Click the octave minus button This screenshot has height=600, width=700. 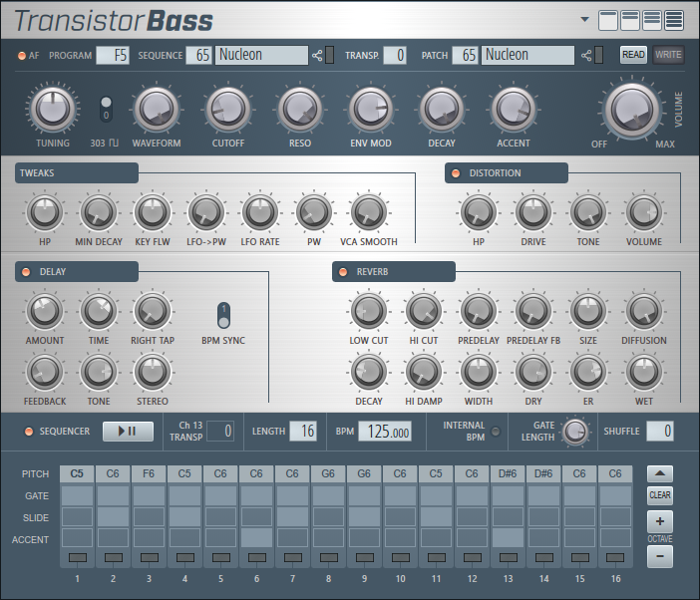(x=659, y=555)
